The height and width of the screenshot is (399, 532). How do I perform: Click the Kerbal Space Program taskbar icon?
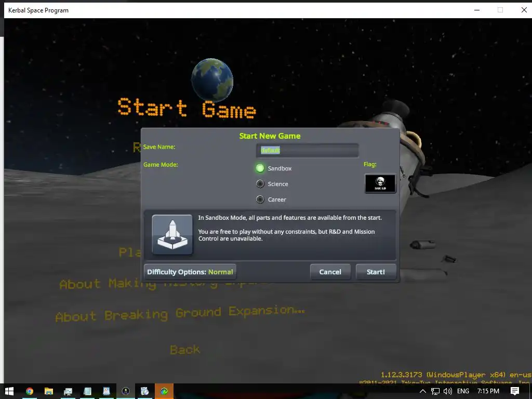pyautogui.click(x=126, y=391)
